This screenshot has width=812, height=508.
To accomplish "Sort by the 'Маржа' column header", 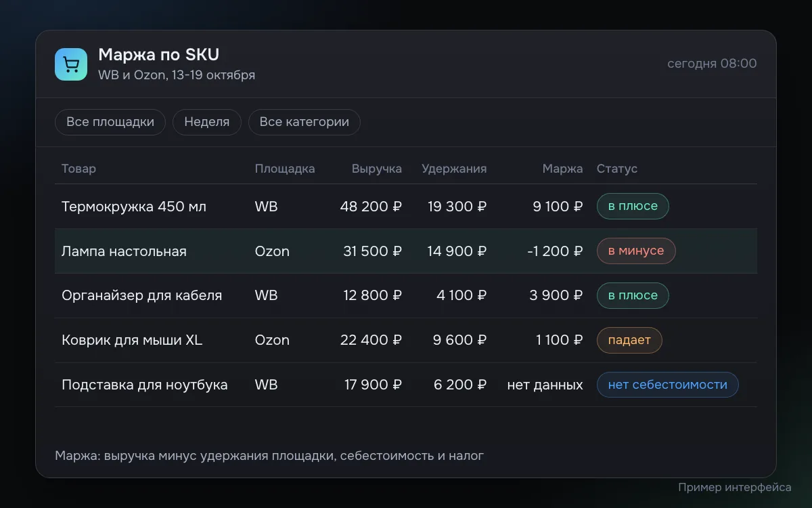I will (562, 169).
